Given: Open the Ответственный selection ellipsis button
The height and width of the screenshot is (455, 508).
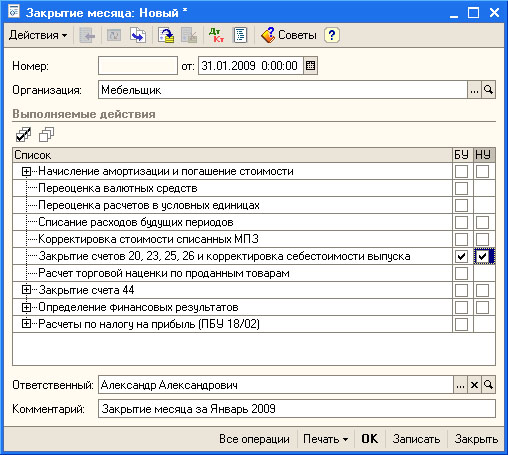Looking at the screenshot, I should pos(460,385).
